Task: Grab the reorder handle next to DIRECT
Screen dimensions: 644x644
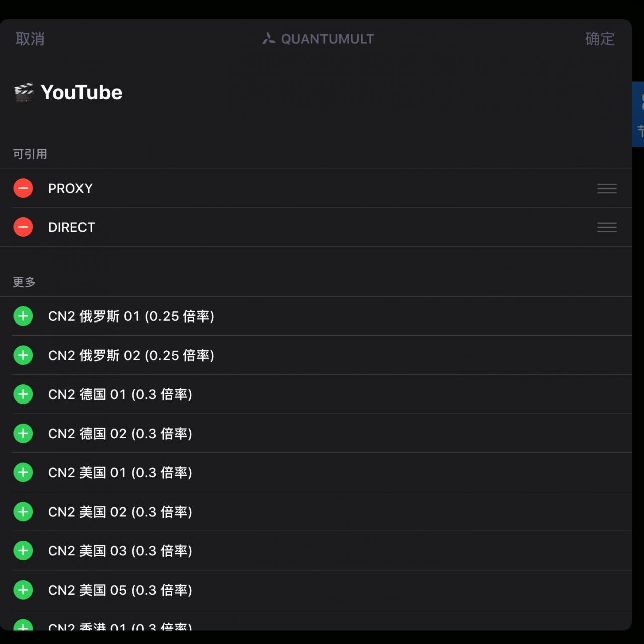Action: [x=607, y=227]
